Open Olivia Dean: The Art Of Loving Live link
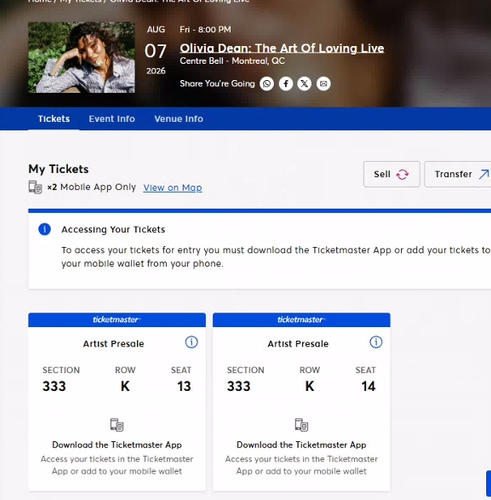The image size is (491, 500). 282,48
